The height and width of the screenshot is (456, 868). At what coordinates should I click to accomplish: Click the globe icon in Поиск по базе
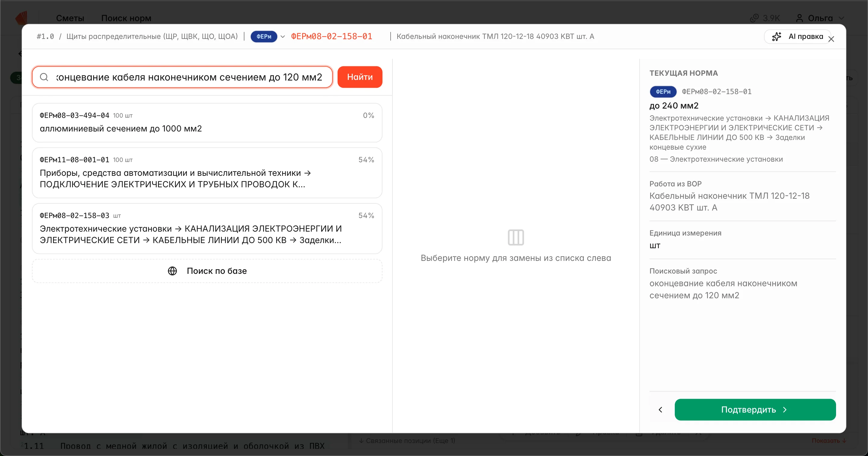172,271
